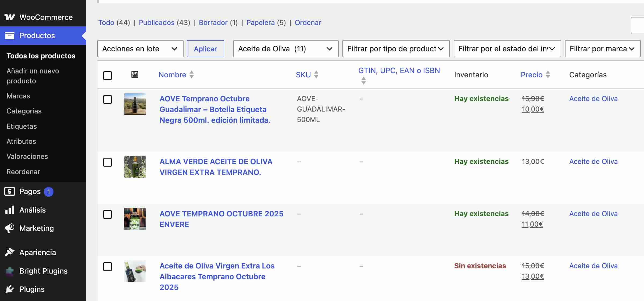Click the WooCommerce logo icon
Screen dimensions: 644x301
[x=10, y=17]
